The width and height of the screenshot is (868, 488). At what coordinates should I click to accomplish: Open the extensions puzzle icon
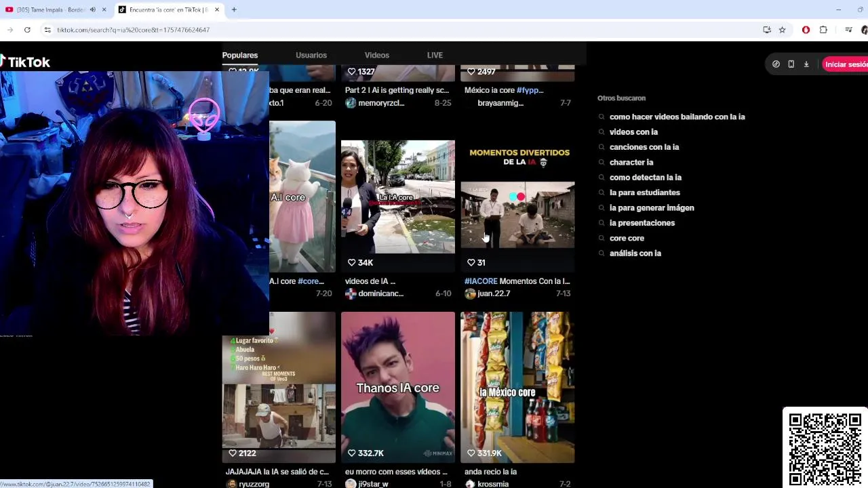tap(823, 30)
